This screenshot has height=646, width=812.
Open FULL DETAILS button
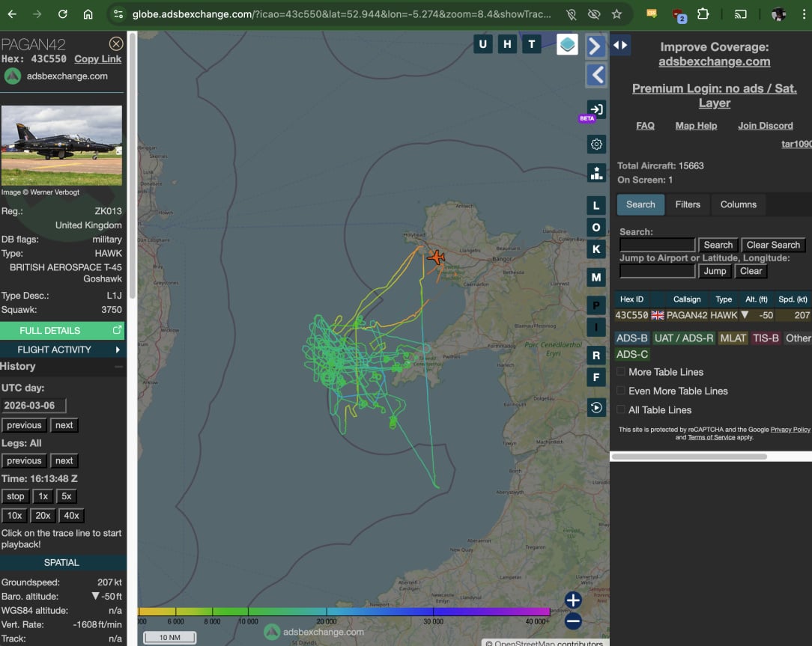(x=62, y=331)
